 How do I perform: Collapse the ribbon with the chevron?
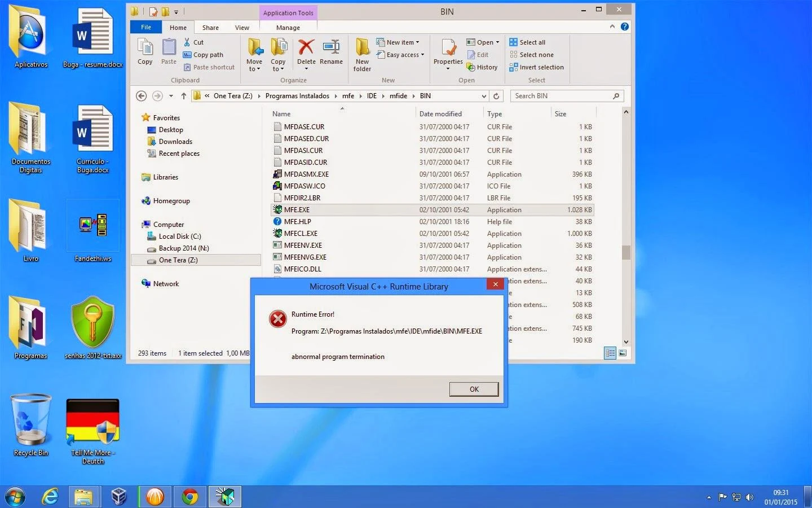[x=612, y=27]
